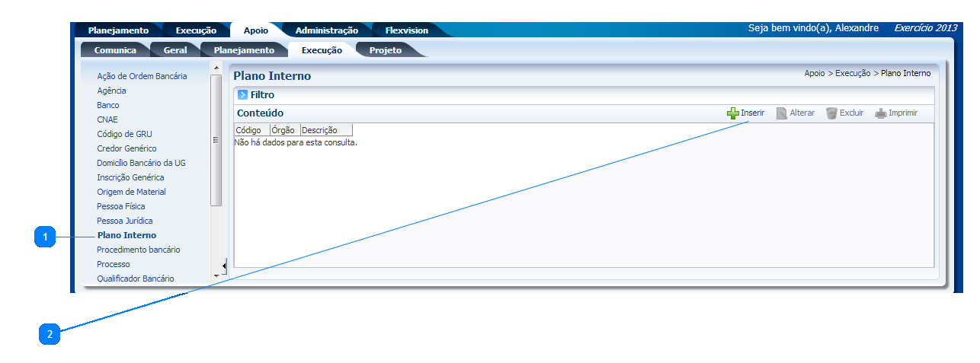Click the green plus Inserir icon
Image resolution: width=980 pixels, height=363 pixels.
click(x=732, y=113)
